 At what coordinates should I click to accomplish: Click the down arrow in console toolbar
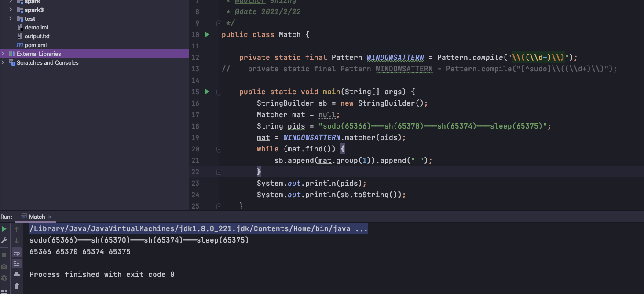(x=17, y=240)
